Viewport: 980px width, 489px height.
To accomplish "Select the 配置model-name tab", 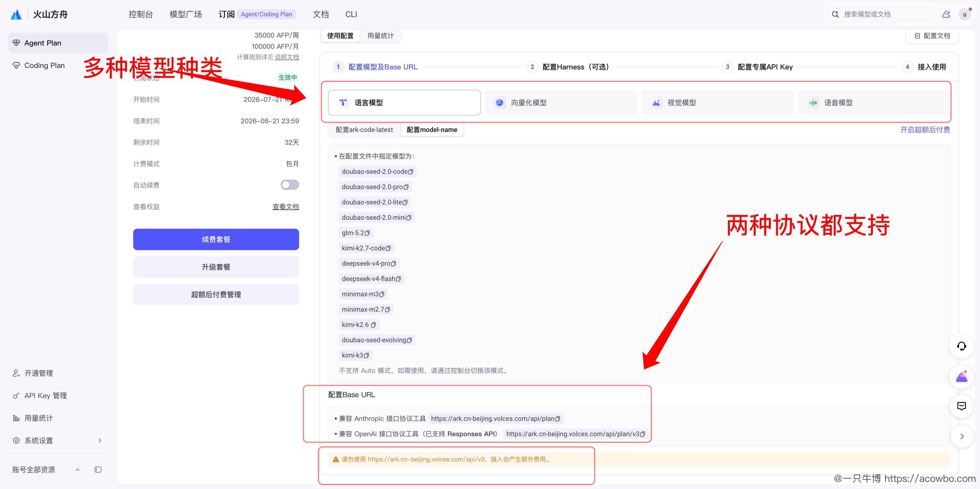I will click(x=432, y=130).
